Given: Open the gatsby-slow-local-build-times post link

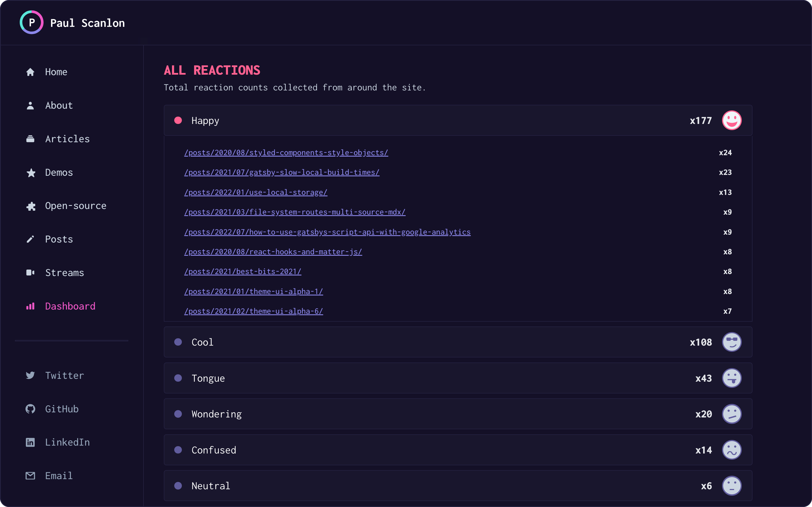Looking at the screenshot, I should coord(281,172).
